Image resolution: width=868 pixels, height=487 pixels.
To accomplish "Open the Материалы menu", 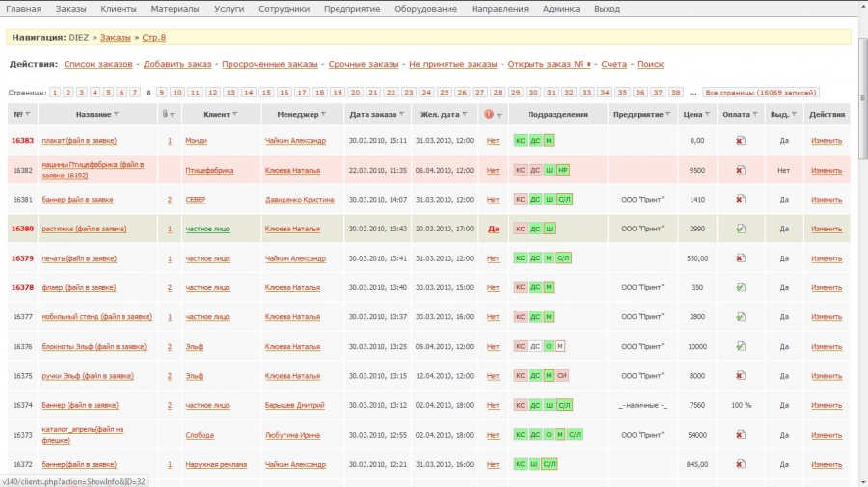I will point(176,9).
